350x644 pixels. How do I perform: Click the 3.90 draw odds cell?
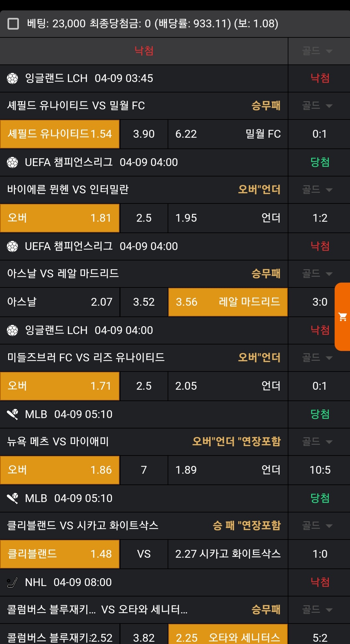[x=144, y=134]
